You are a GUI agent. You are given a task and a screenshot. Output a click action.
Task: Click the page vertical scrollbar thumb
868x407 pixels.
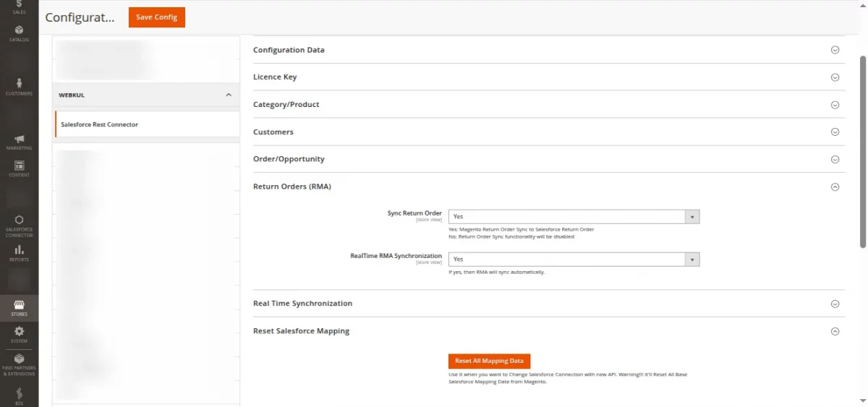tap(862, 152)
